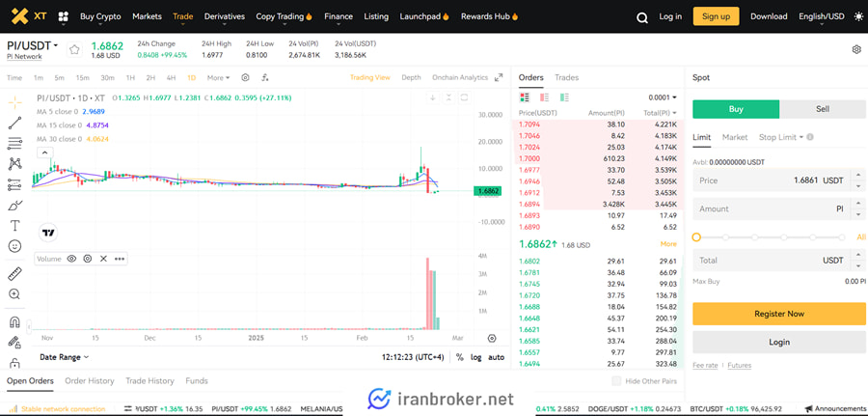
Task: Select the trend line drawing tool
Action: coord(14,123)
